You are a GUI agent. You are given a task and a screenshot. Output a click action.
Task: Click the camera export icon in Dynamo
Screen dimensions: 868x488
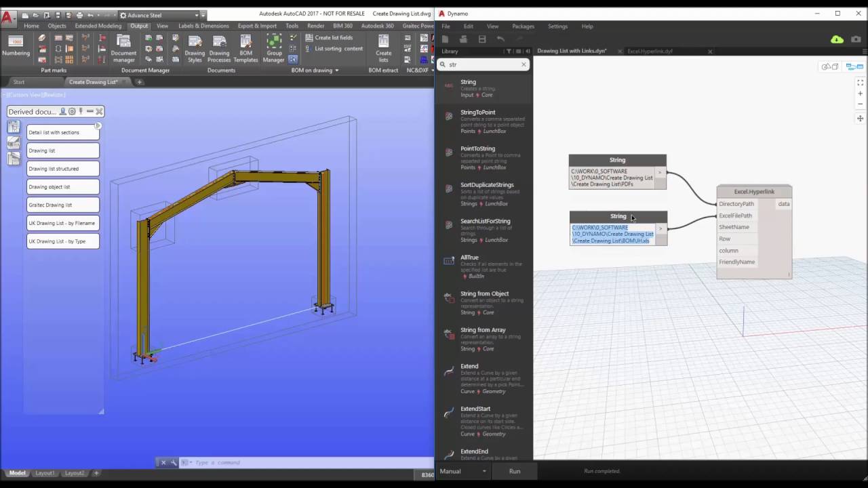[x=856, y=39]
